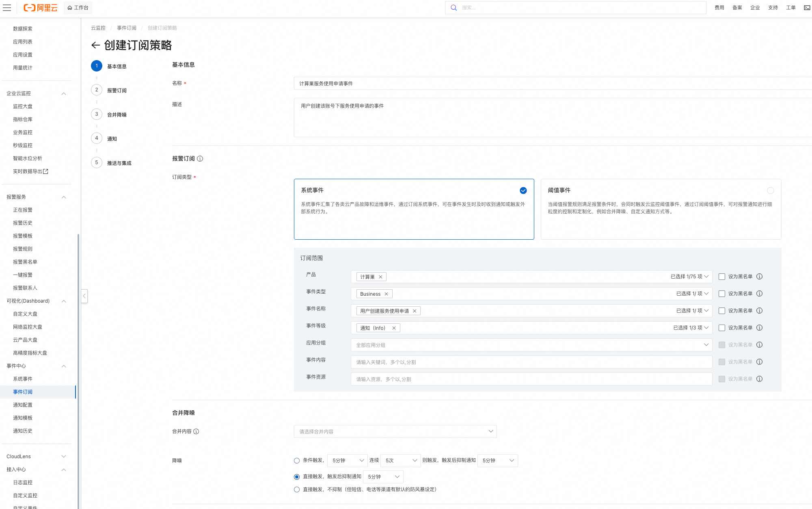Remove the 计算巢 product tag
This screenshot has height=509, width=812.
click(380, 277)
